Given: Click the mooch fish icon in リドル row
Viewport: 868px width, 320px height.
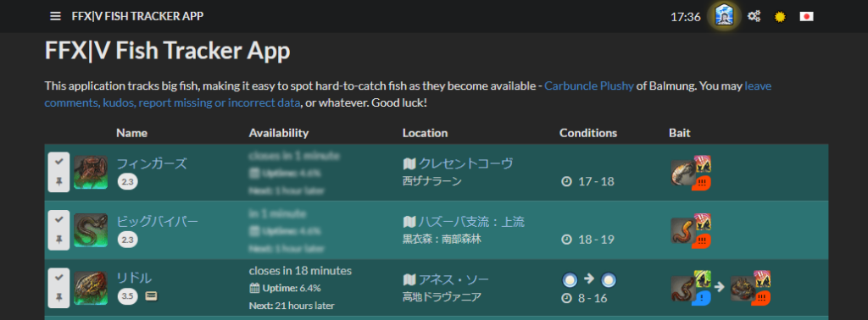Looking at the screenshot, I should [742, 289].
